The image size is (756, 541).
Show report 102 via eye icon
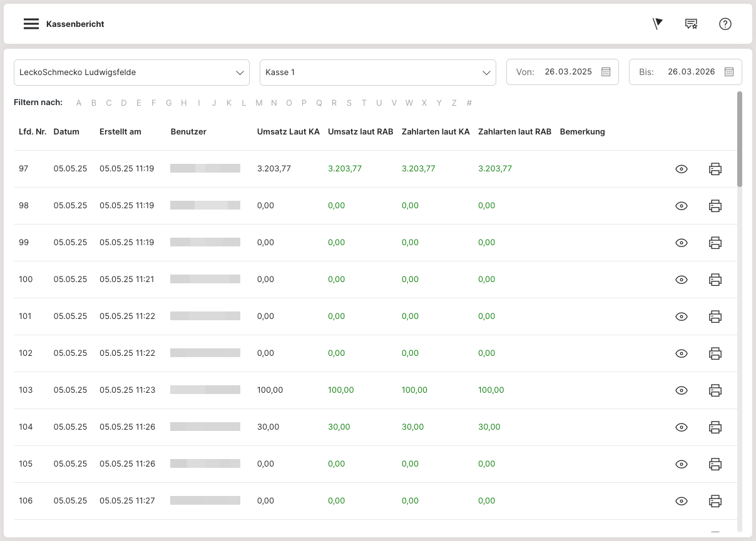point(682,353)
